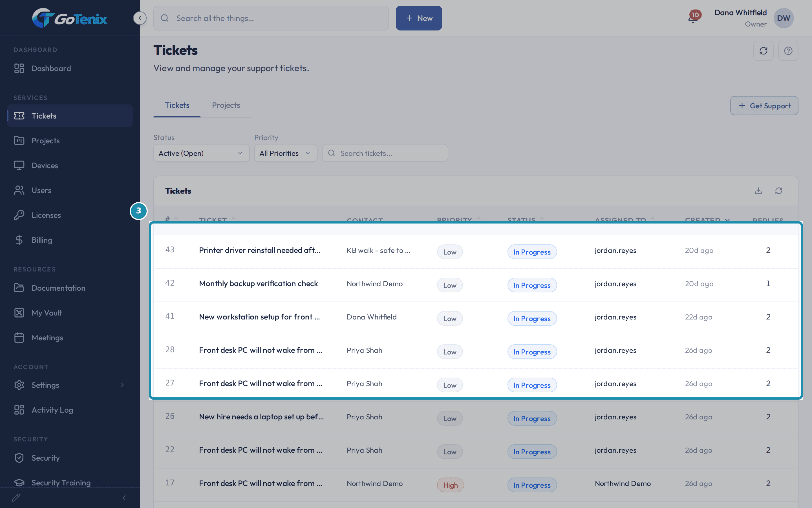Click ticket number 27
This screenshot has height=508, width=812.
click(170, 383)
